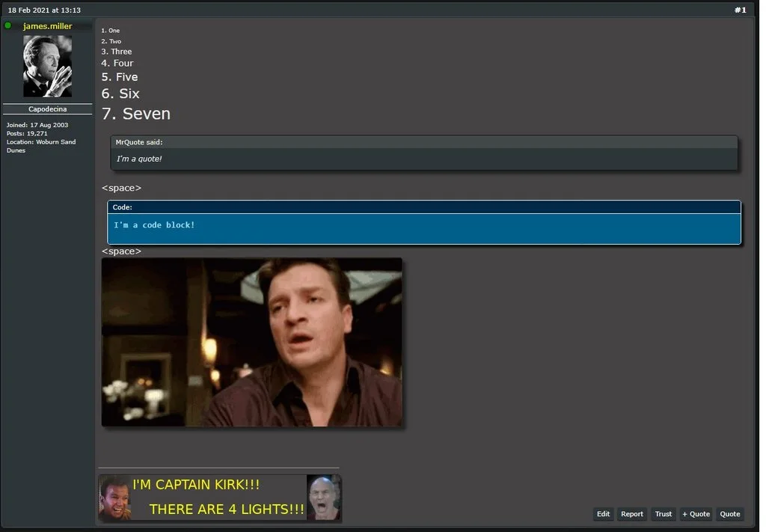Click the '5. Five' line
Screen dimensions: 766x532
pyautogui.click(x=119, y=77)
